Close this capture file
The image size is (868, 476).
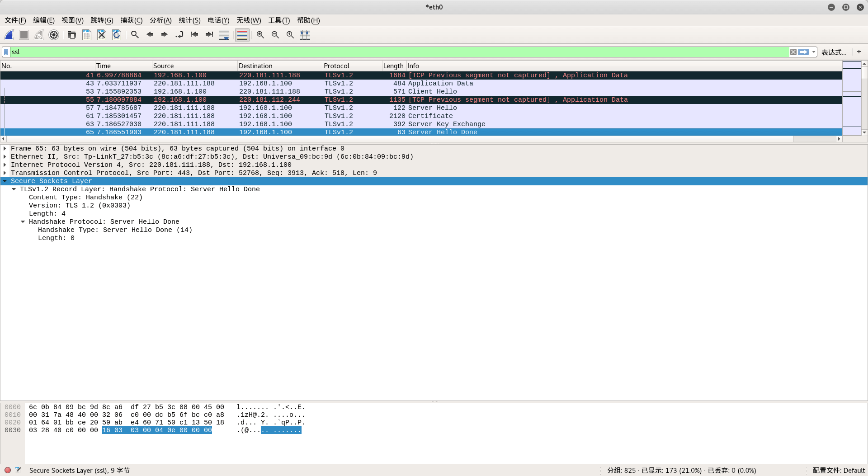click(x=102, y=35)
